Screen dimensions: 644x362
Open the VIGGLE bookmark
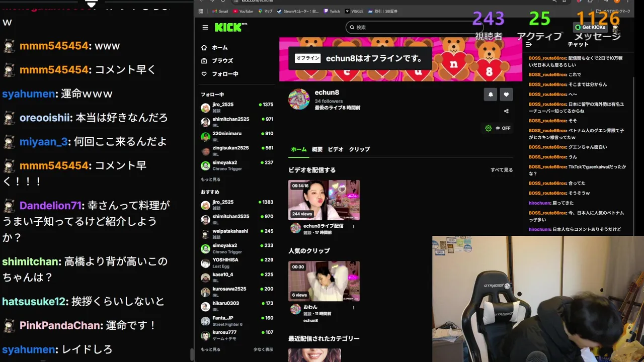[354, 11]
